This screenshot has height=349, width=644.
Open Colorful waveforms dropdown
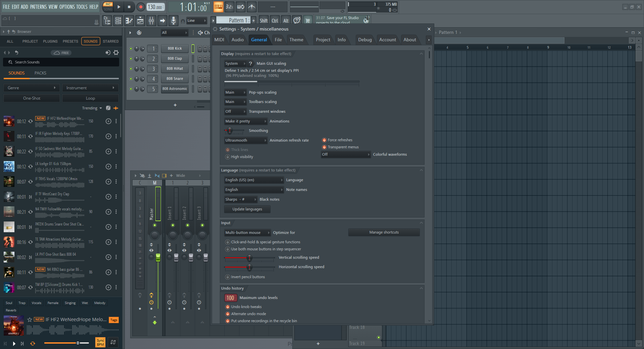pyautogui.click(x=346, y=154)
